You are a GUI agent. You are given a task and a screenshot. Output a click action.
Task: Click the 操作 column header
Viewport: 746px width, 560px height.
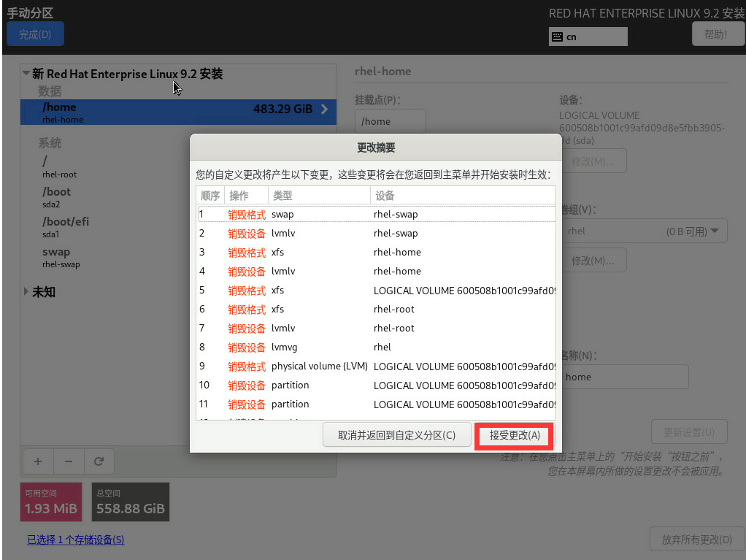coord(239,196)
